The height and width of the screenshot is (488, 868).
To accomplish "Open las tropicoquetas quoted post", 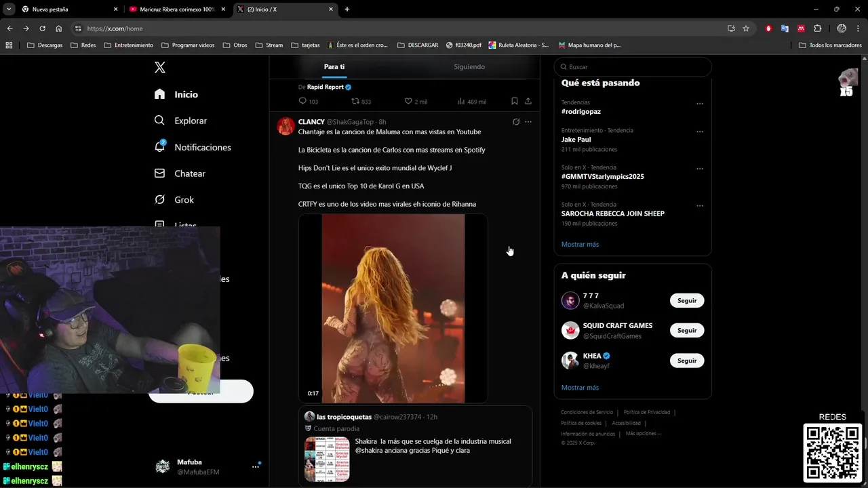I will point(415,445).
